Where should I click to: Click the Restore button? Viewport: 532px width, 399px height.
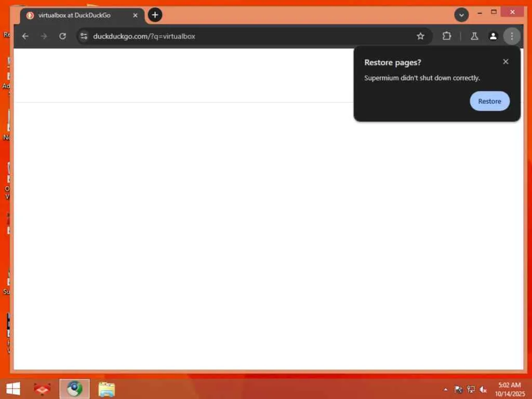point(489,101)
